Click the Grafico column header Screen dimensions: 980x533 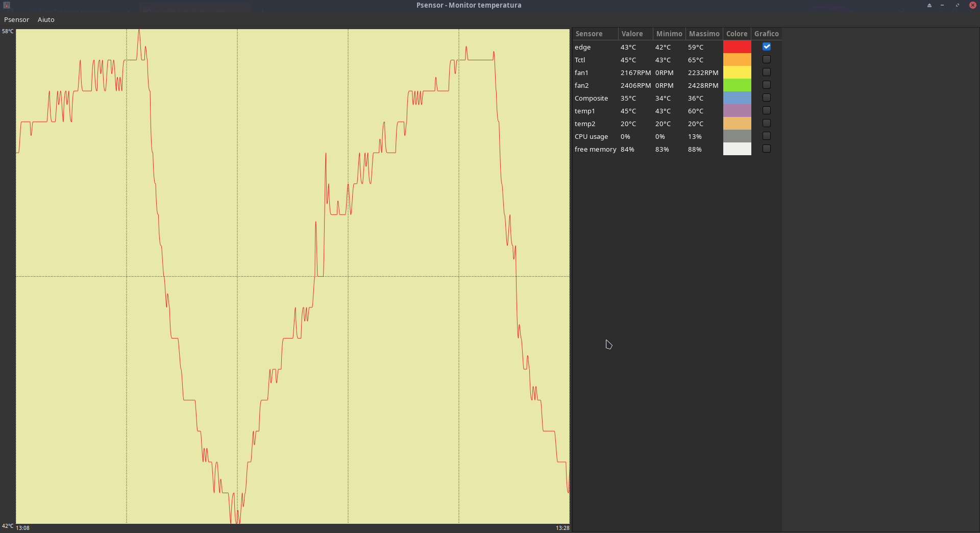766,34
